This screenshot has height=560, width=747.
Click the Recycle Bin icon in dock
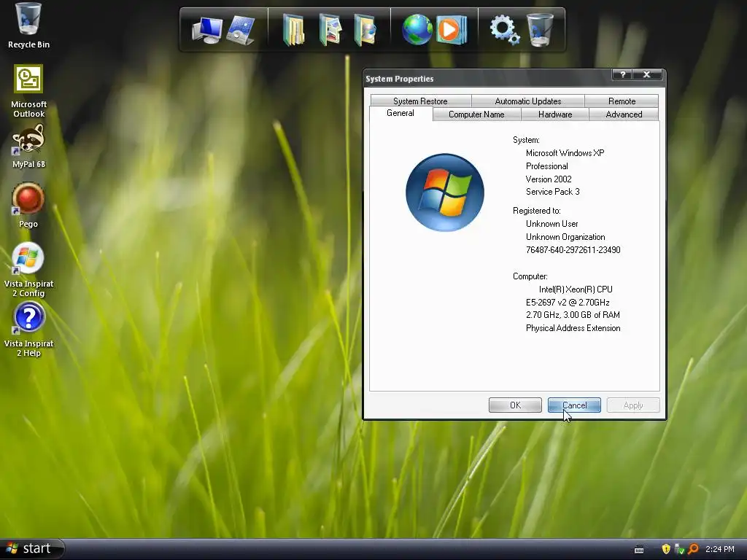point(541,29)
